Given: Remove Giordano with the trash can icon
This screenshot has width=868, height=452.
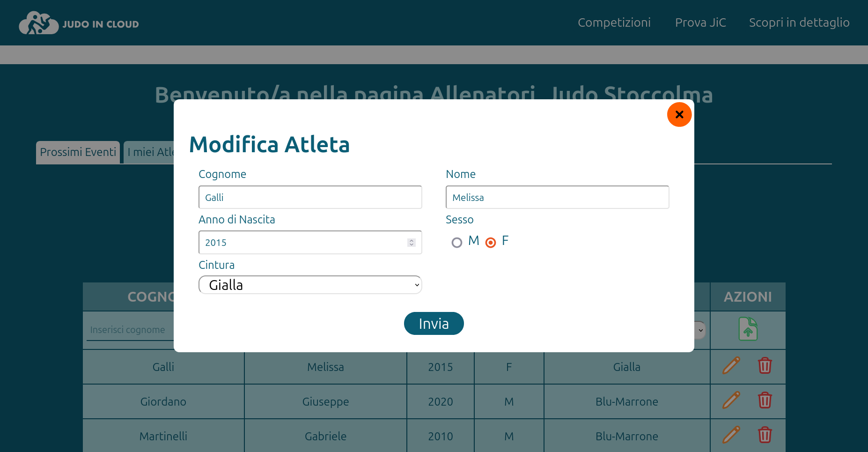Looking at the screenshot, I should click(765, 400).
